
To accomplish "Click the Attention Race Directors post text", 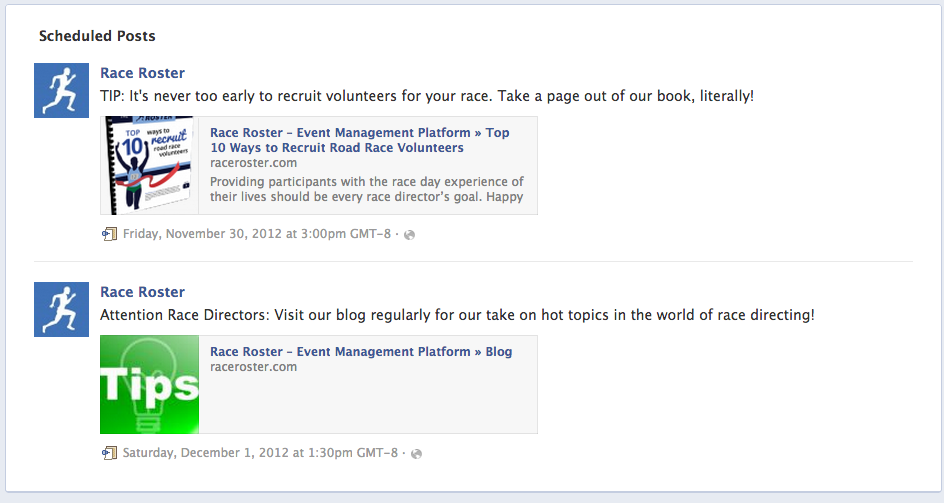I will click(x=457, y=315).
